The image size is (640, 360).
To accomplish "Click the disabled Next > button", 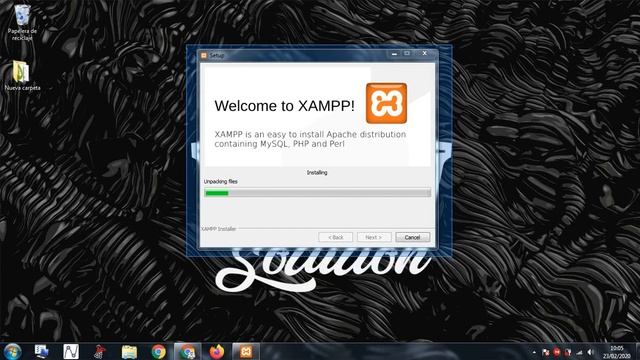I will click(374, 237).
